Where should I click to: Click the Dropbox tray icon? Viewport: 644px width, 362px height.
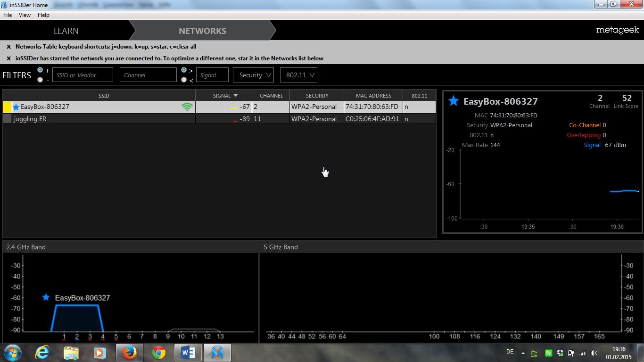560,353
